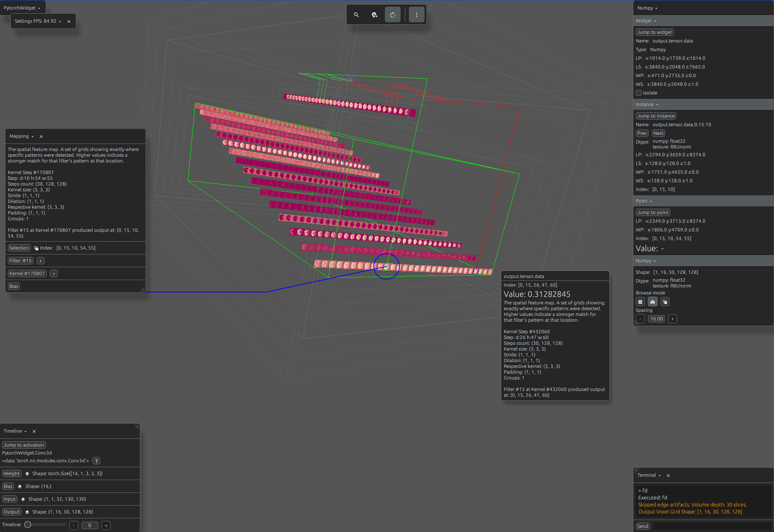Select the 2D browse mode icon
This screenshot has width=774, height=532.
[x=640, y=302]
